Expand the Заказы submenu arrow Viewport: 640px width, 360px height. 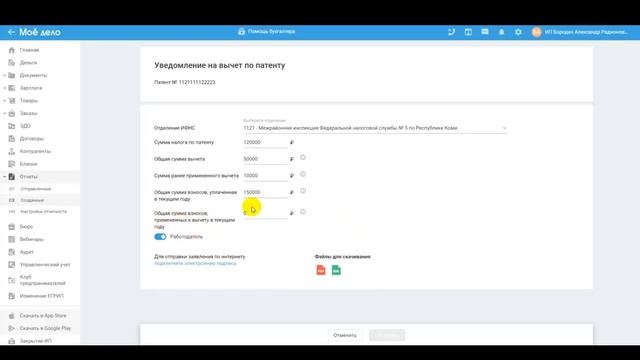(4, 113)
